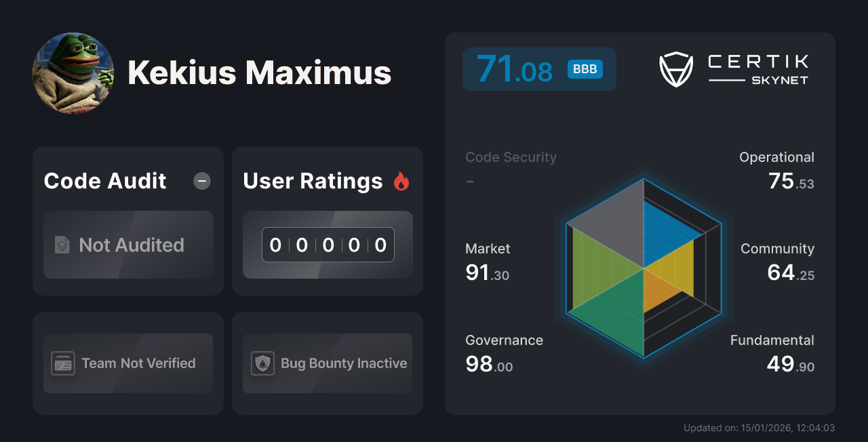The image size is (868, 442).
Task: Toggle the Bug Bounty Inactive status
Action: [x=327, y=363]
